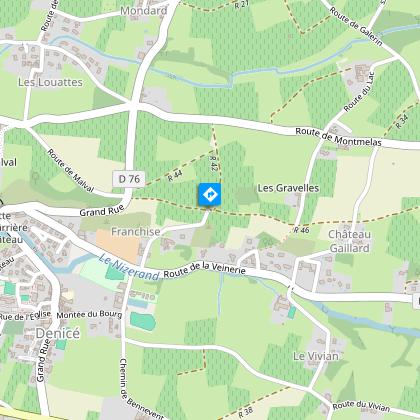Click the Château Gaillard label
Screen dimensions: 420x420
(x=349, y=241)
